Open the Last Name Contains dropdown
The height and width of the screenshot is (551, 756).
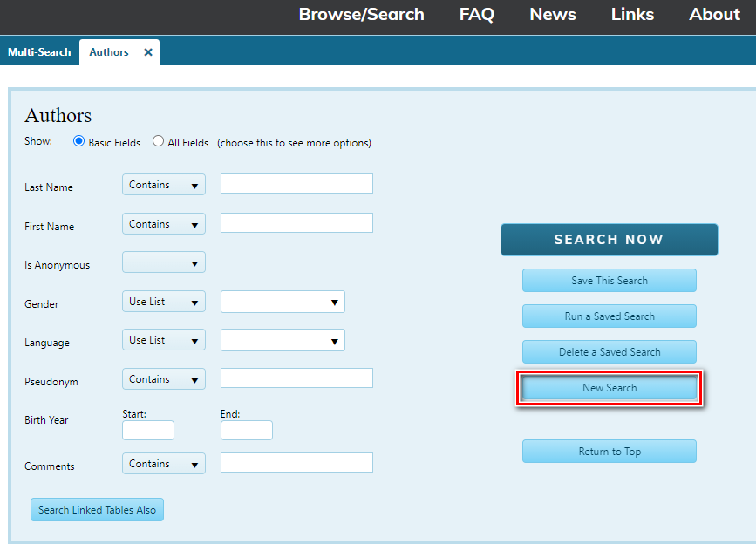(164, 185)
